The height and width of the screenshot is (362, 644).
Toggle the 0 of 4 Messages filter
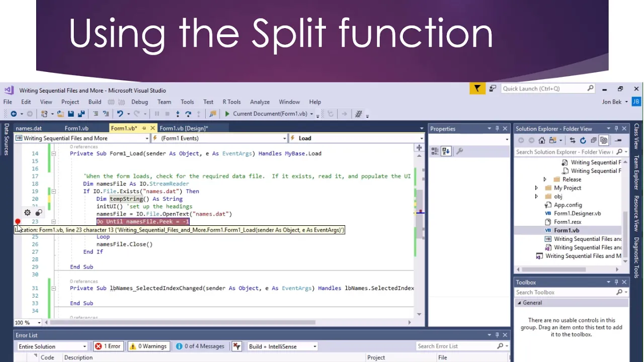pos(200,346)
